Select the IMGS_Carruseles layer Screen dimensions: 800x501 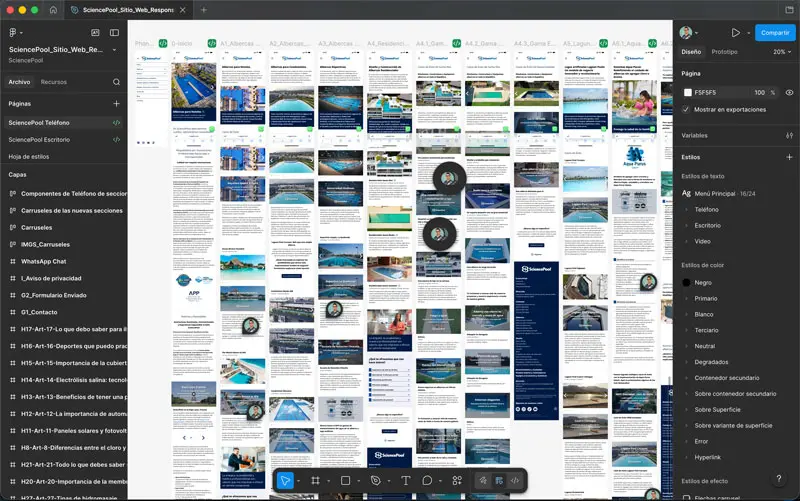click(x=45, y=244)
